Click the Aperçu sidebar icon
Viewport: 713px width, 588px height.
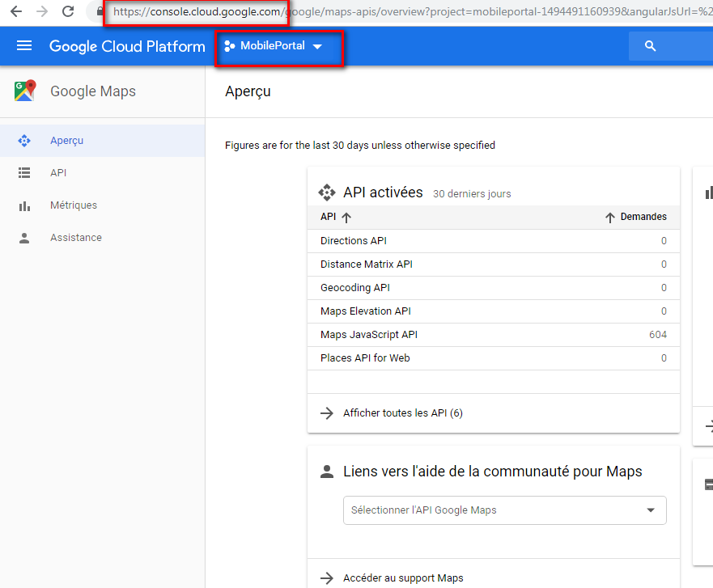[x=24, y=141]
